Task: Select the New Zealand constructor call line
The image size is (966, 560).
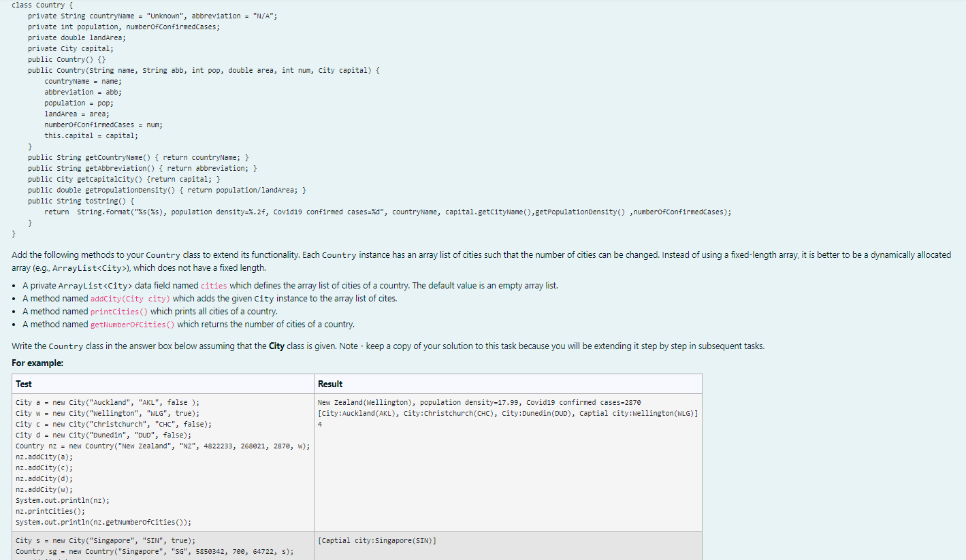Action: pyautogui.click(x=163, y=446)
